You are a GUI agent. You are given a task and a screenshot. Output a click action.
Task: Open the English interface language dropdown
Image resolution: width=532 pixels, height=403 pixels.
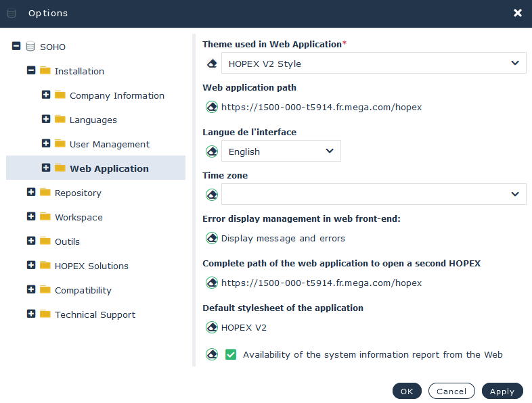click(281, 151)
